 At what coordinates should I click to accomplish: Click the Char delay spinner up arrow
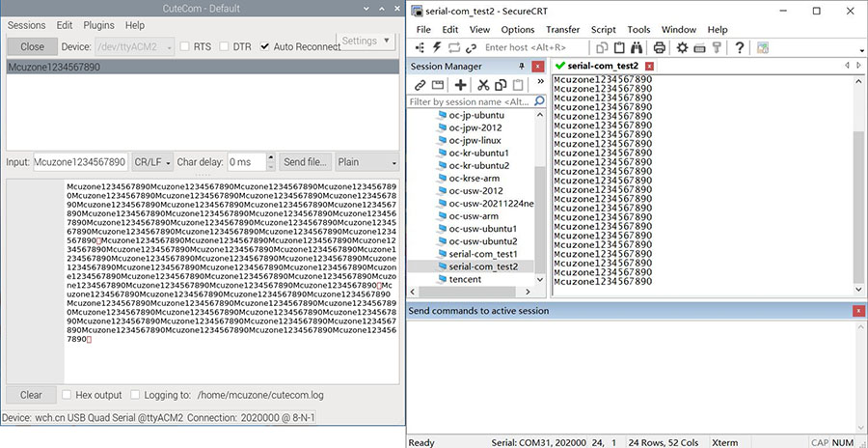(271, 158)
